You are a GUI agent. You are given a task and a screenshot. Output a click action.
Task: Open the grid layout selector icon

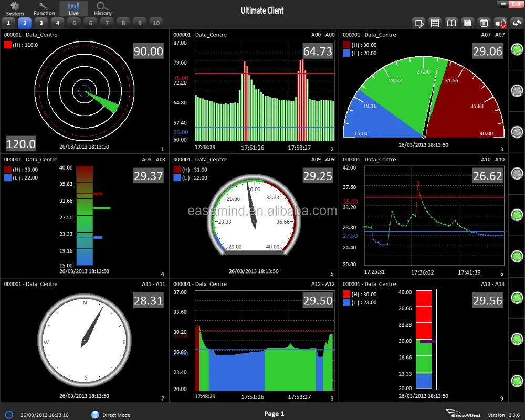point(435,23)
